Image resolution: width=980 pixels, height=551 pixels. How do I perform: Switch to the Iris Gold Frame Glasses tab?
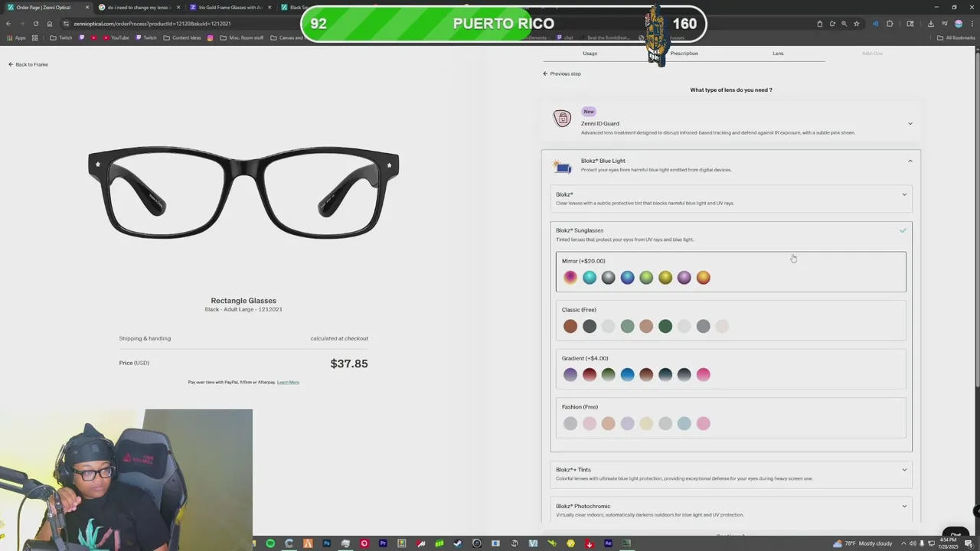tap(230, 8)
